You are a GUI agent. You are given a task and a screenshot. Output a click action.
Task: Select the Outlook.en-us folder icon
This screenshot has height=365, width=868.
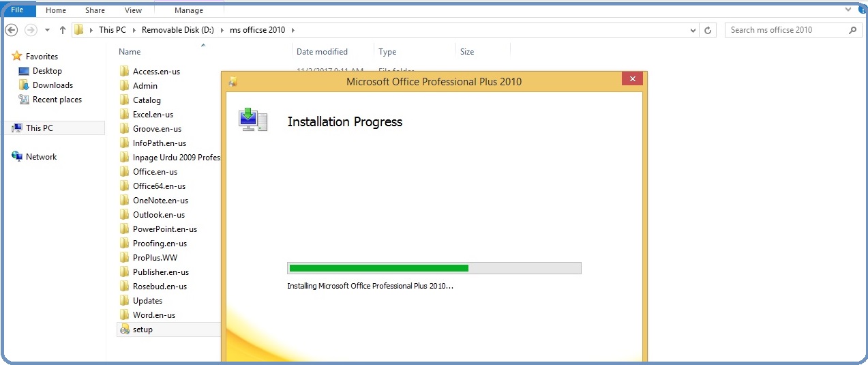124,214
